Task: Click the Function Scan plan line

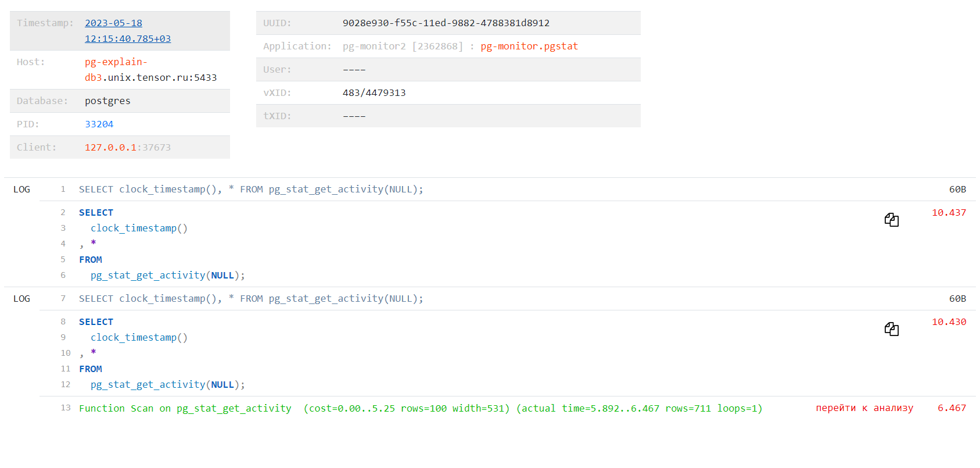Action: point(420,409)
